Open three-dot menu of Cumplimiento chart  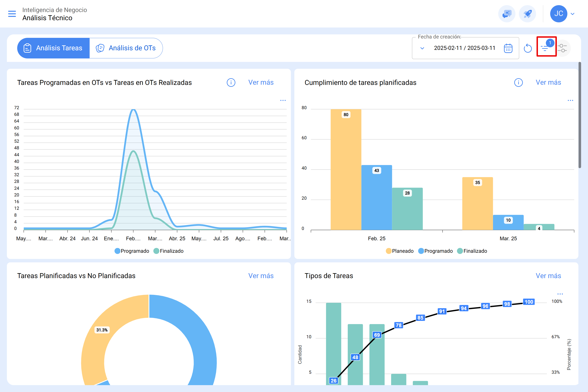(x=570, y=101)
